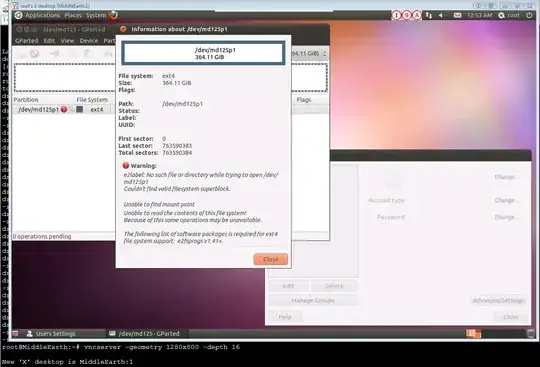Click Change next to Password in Users Settings
The image size is (540, 367).
[x=506, y=217]
